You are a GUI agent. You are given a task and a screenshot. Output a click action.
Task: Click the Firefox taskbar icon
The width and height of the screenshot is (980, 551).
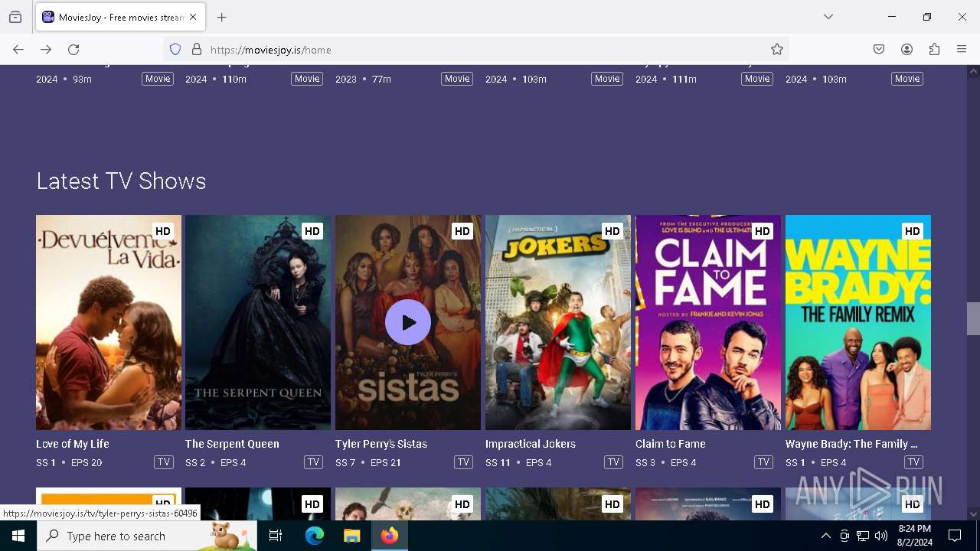(x=390, y=536)
